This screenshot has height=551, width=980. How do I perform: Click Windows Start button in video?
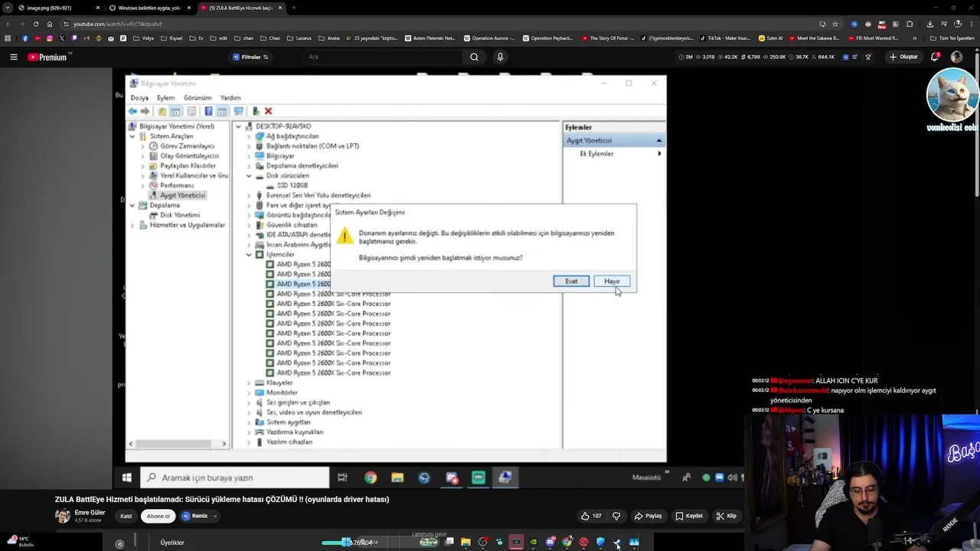(126, 478)
